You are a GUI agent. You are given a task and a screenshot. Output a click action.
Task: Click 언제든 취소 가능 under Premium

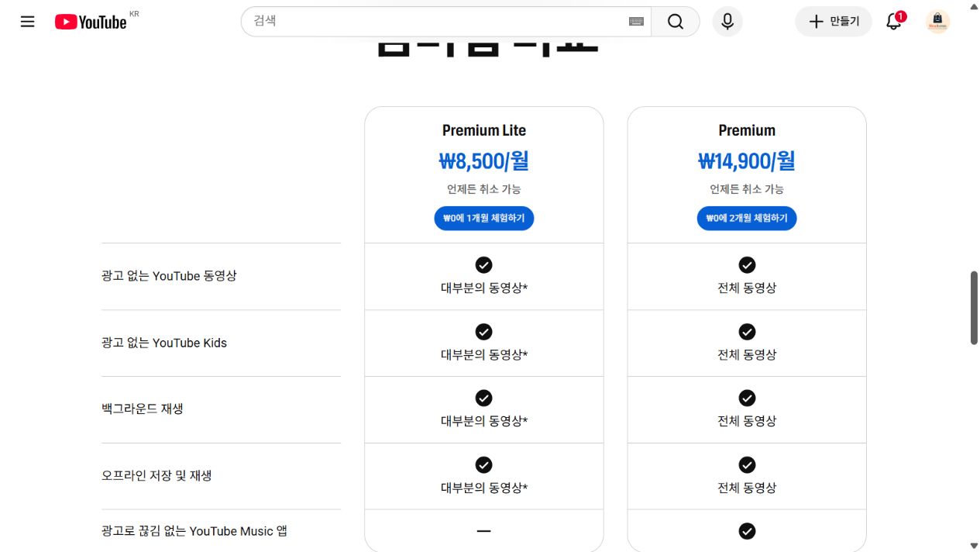tap(747, 189)
